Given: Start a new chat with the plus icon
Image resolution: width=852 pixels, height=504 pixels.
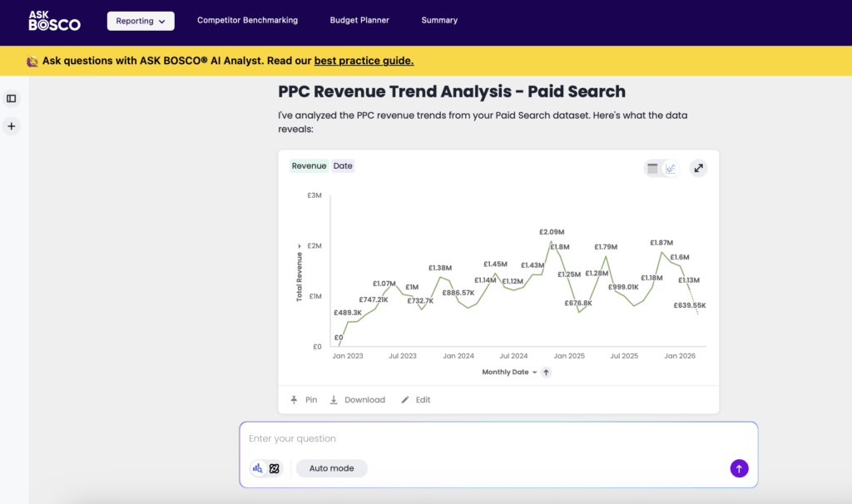Looking at the screenshot, I should click(11, 126).
